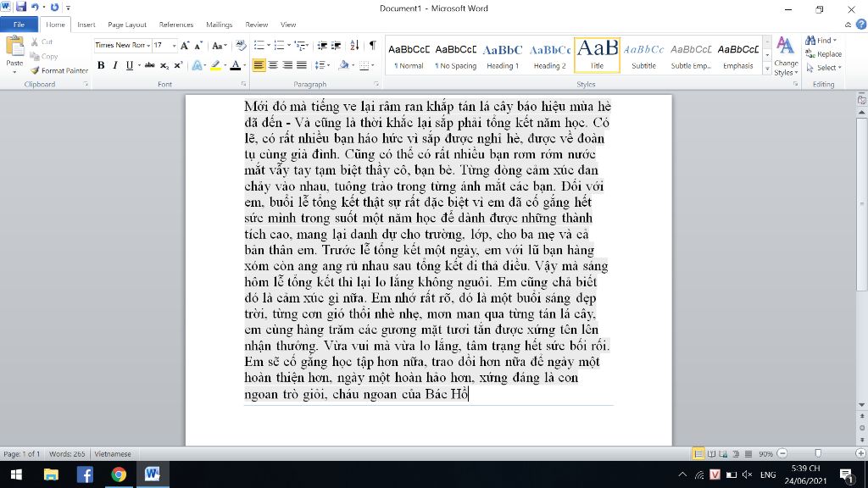Toggle align text right
Viewport: 868px width, 488px height.
pyautogui.click(x=287, y=65)
